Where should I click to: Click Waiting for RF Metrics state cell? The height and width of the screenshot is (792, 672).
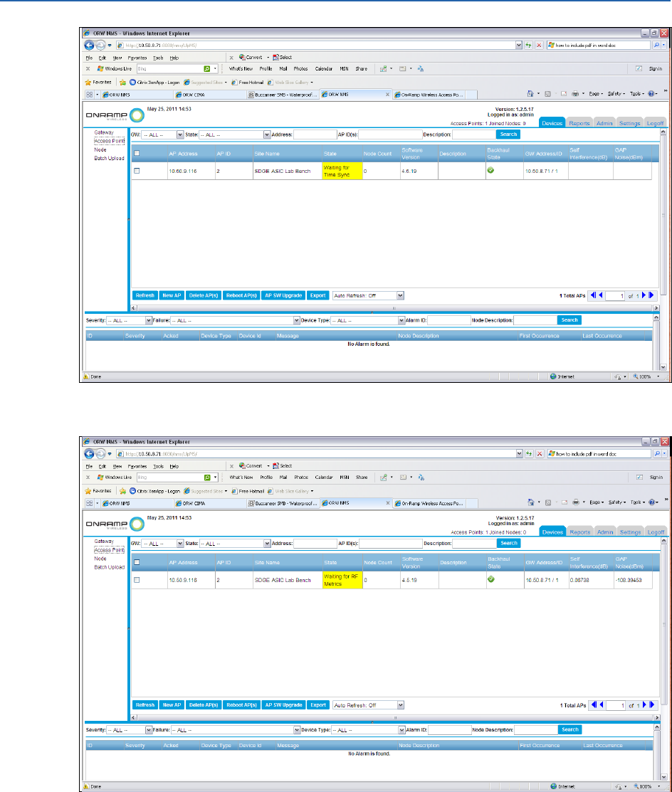coord(343,580)
